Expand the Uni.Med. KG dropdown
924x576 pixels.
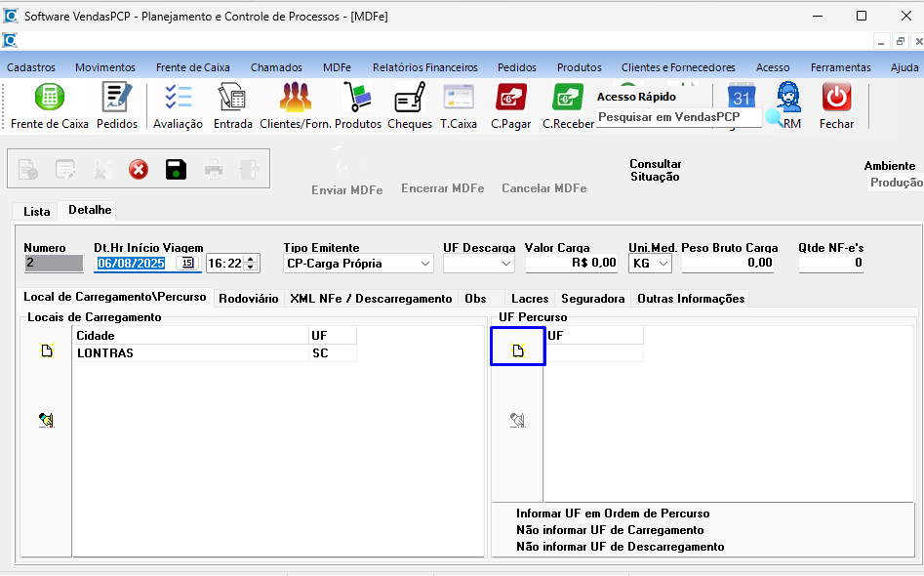point(663,264)
